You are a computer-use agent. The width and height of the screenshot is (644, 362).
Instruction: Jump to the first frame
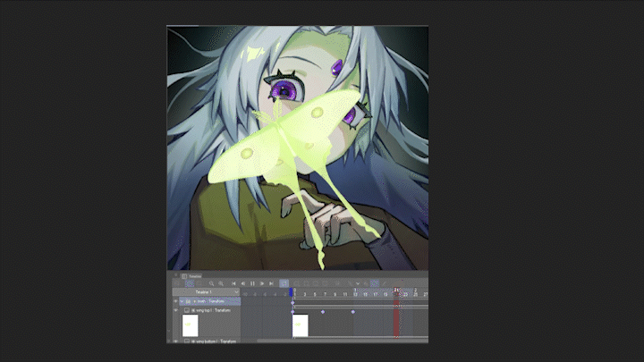click(x=233, y=283)
